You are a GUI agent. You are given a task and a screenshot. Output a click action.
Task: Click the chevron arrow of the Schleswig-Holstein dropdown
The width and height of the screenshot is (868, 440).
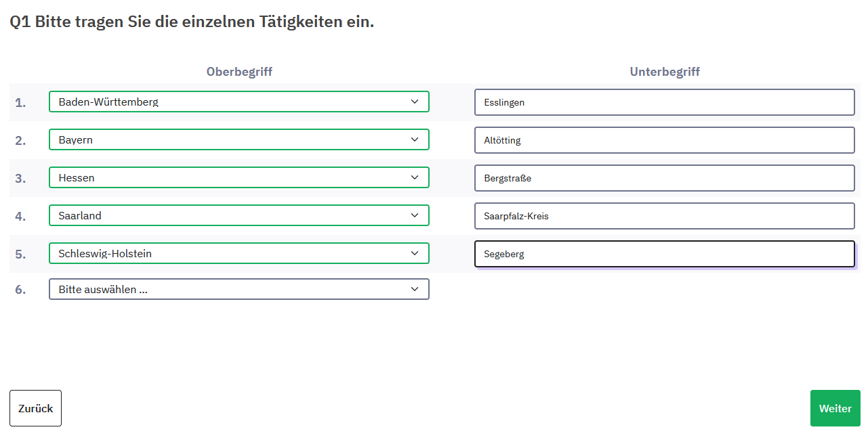415,253
